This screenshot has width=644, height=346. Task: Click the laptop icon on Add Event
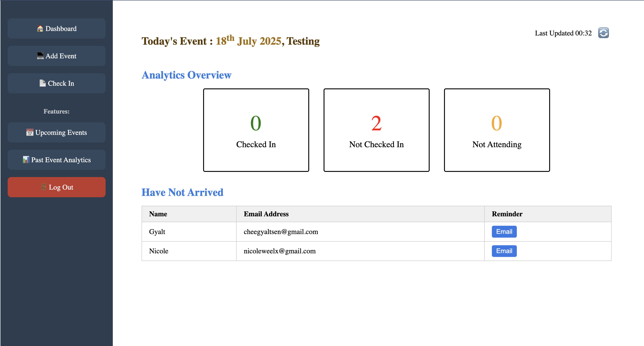coord(40,56)
